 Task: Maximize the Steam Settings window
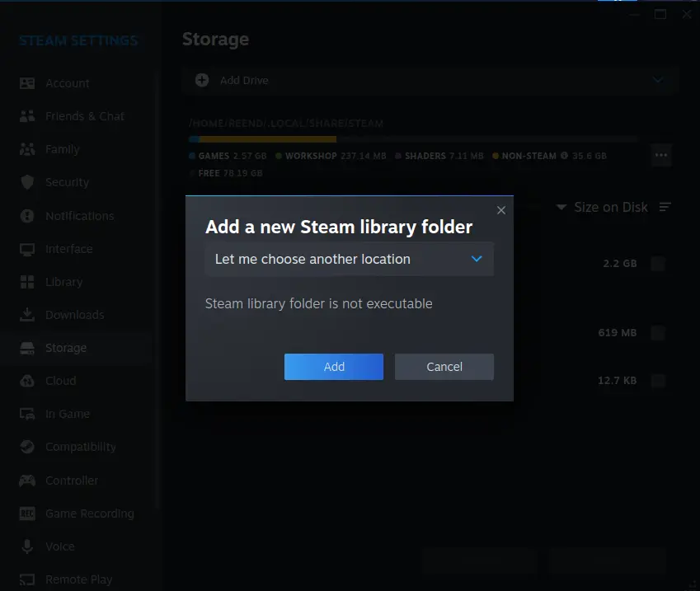(x=660, y=14)
